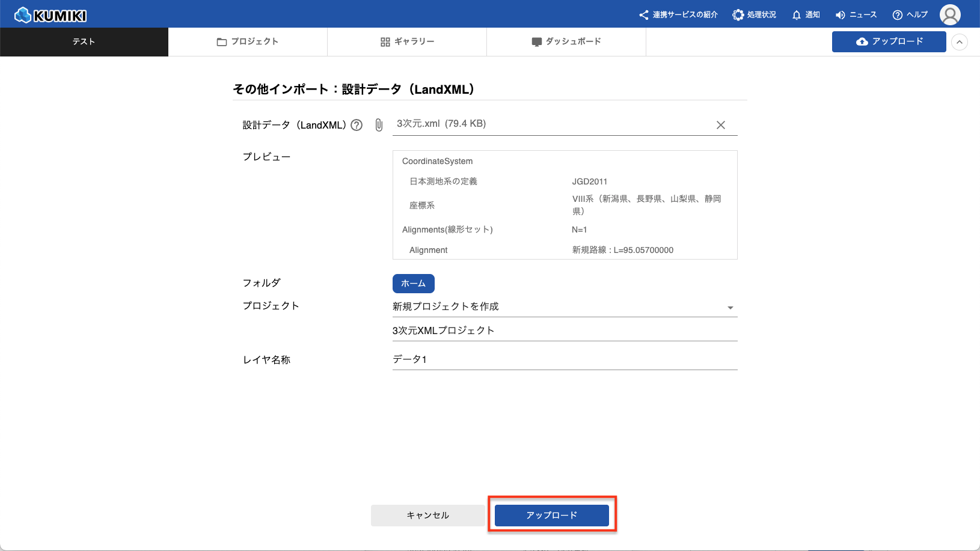Remove the attached 3次元.xml file

(720, 125)
